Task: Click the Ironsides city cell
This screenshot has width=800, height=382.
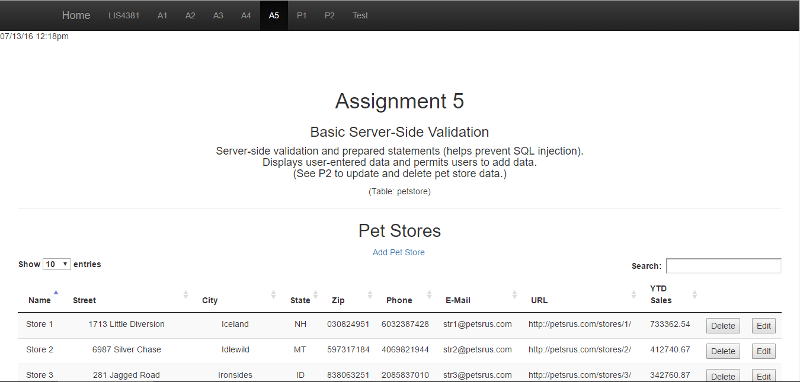Action: [235, 375]
